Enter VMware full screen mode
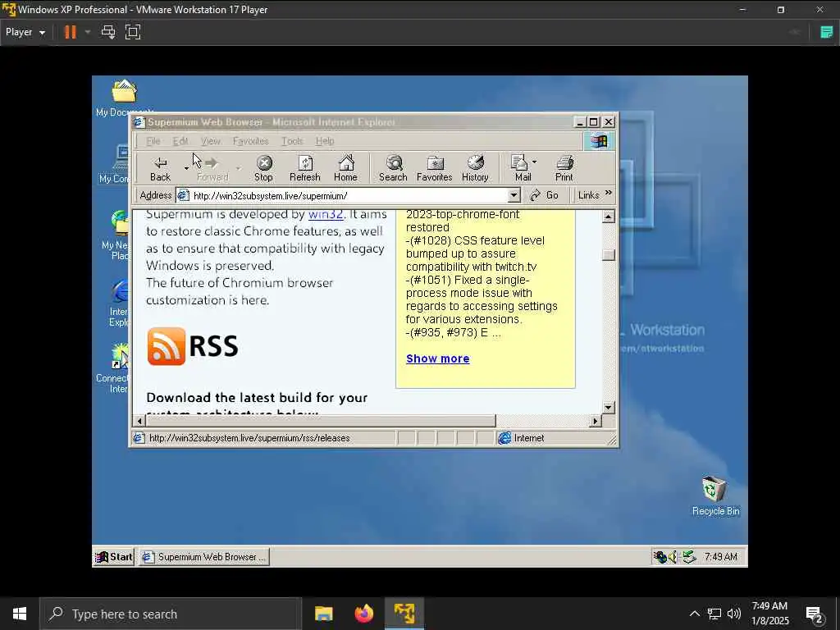Screen dimensions: 840x630 tap(133, 32)
